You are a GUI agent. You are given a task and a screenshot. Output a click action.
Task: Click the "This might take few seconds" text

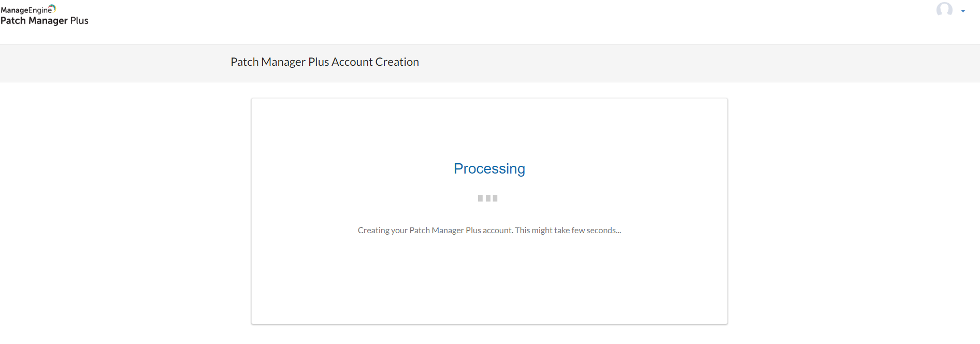568,231
